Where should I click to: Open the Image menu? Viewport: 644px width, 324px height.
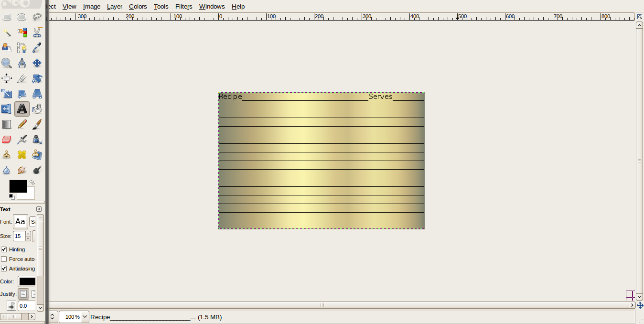click(x=92, y=6)
